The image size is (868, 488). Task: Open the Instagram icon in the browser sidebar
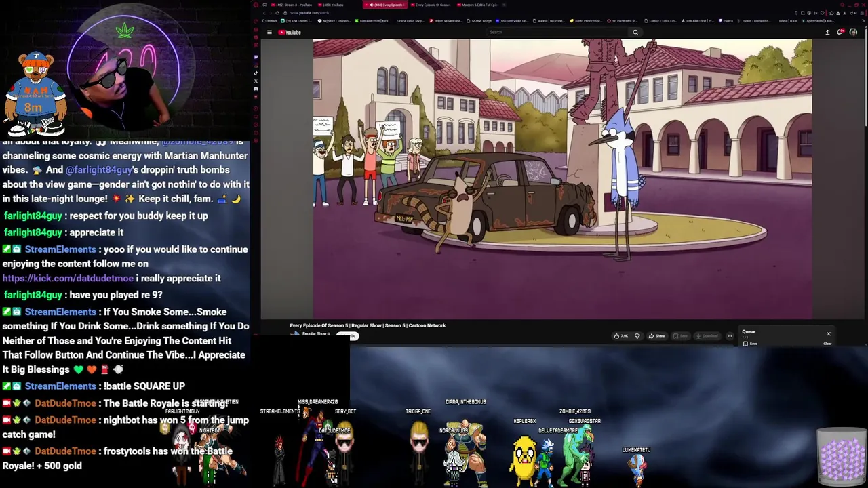(256, 65)
